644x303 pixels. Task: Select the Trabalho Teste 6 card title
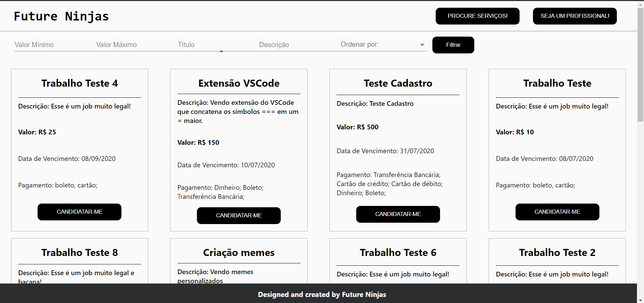(398, 253)
